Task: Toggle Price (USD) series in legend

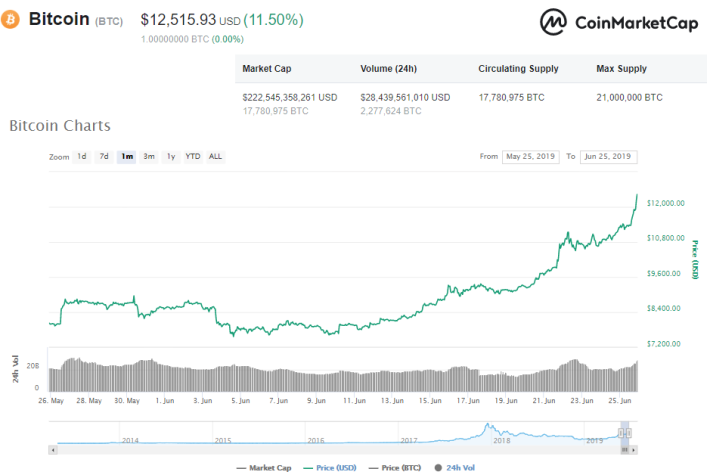Action: (x=330, y=468)
